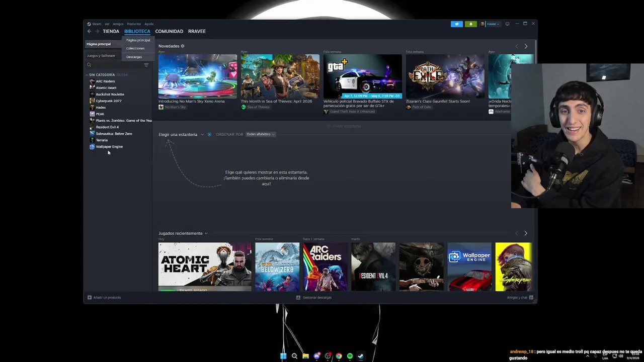Show next recently played games arrow
The width and height of the screenshot is (644, 362).
pyautogui.click(x=526, y=233)
